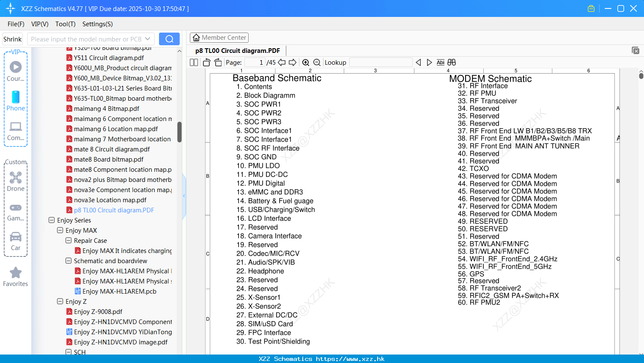Collapse the Repair Case node
The width and height of the screenshot is (644, 363).
click(x=69, y=240)
